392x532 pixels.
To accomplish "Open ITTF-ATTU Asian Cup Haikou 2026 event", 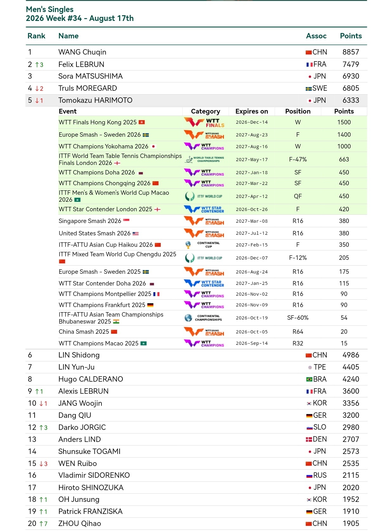I will 106,245.
